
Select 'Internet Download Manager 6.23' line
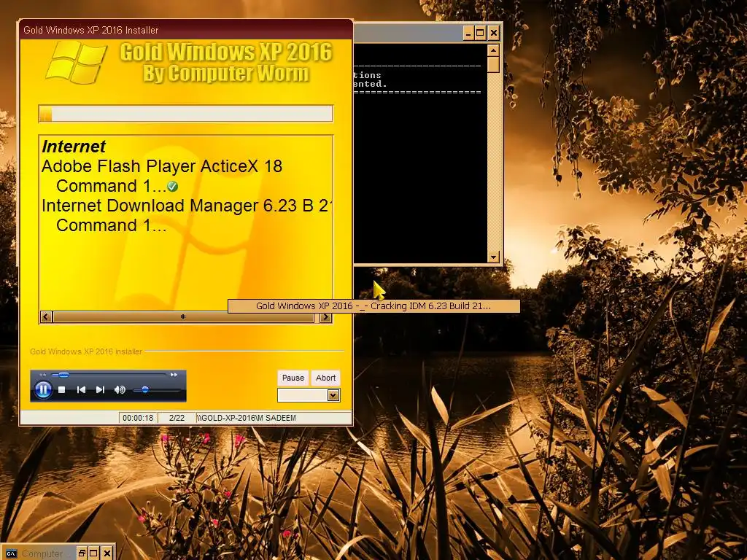(x=187, y=206)
